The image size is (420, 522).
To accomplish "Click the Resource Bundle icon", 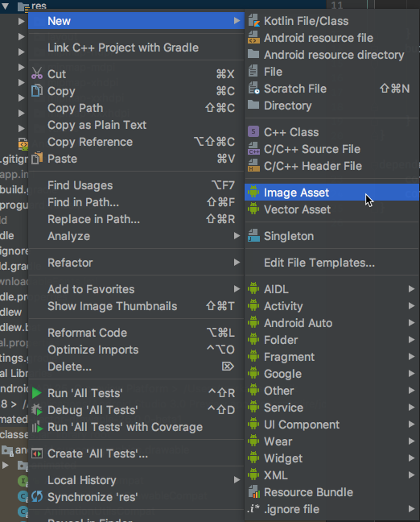I will [x=253, y=492].
